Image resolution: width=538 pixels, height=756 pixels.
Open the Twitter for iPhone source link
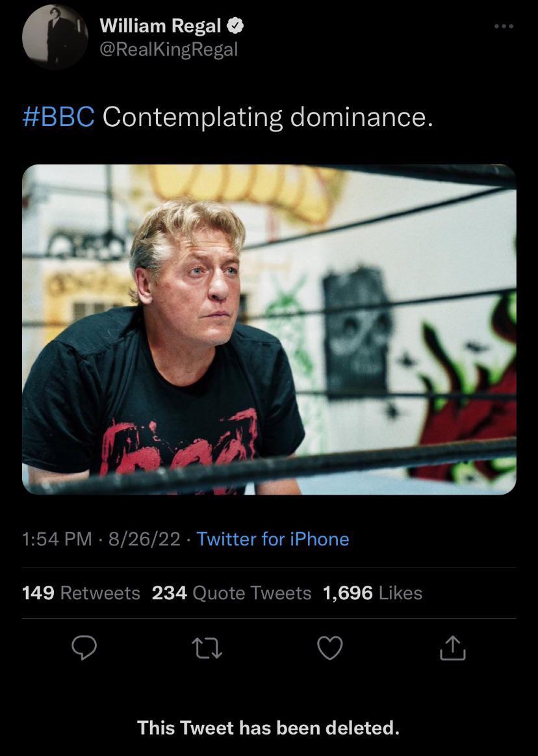273,538
